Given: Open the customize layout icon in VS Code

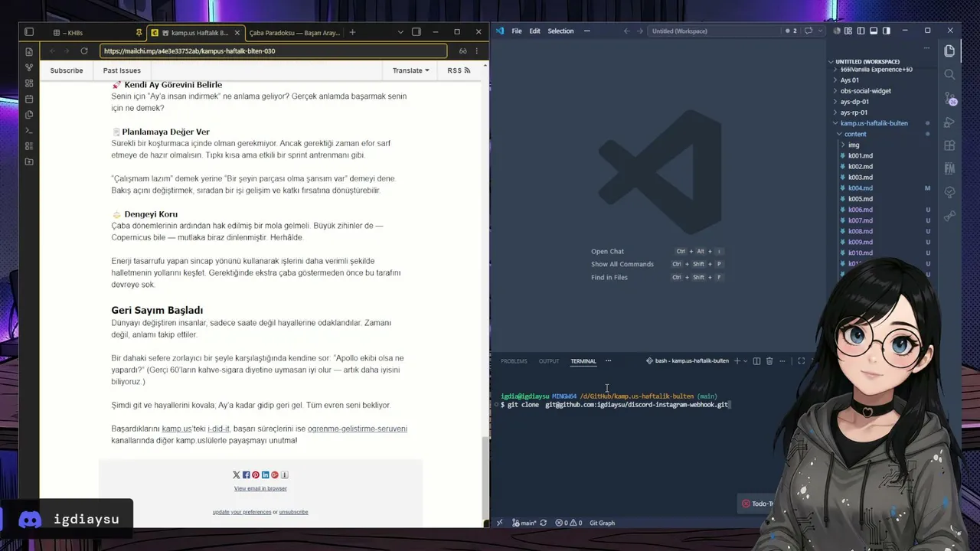Looking at the screenshot, I should click(848, 31).
